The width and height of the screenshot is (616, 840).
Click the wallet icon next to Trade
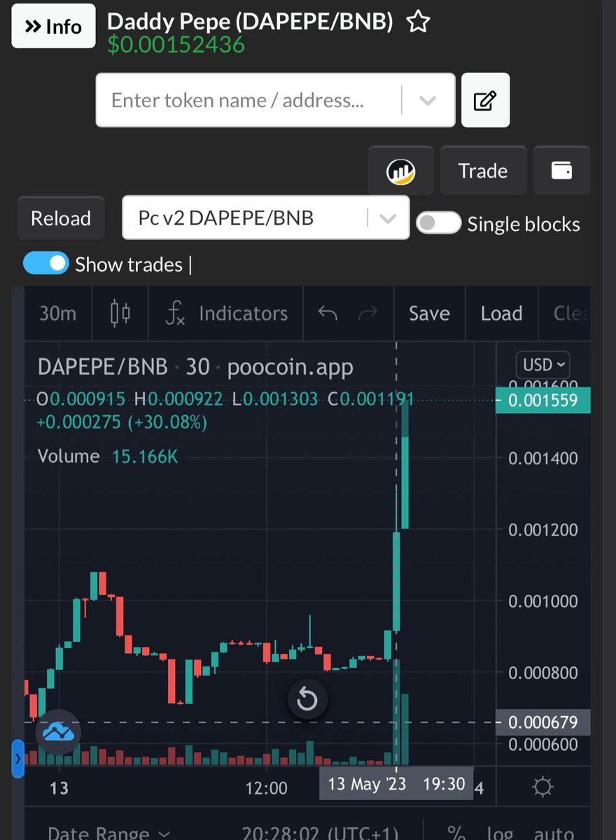[x=561, y=170]
